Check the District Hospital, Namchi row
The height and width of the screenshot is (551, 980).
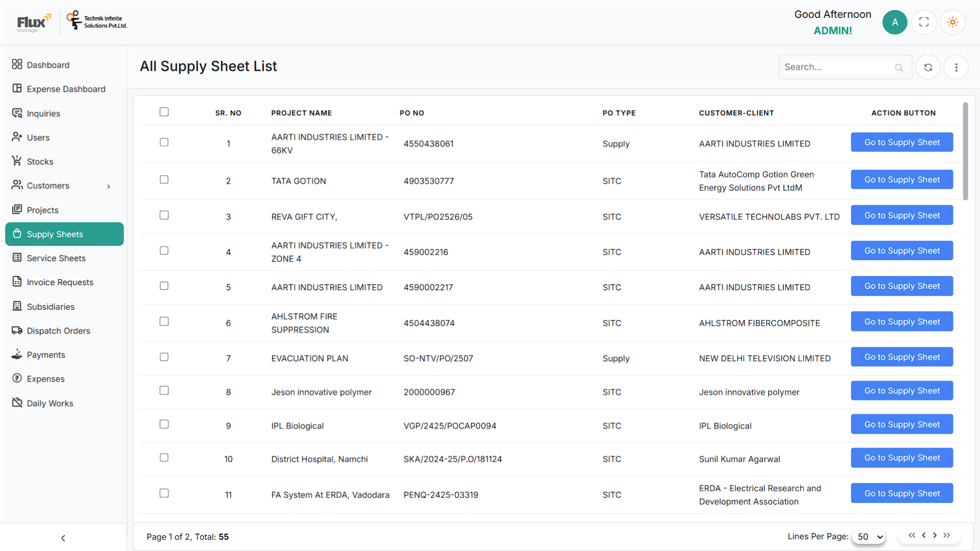point(164,458)
